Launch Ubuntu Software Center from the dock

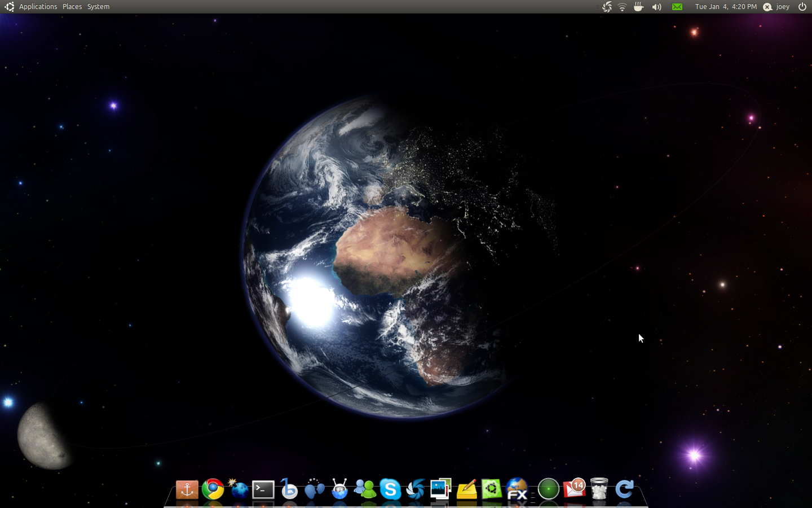pyautogui.click(x=491, y=490)
